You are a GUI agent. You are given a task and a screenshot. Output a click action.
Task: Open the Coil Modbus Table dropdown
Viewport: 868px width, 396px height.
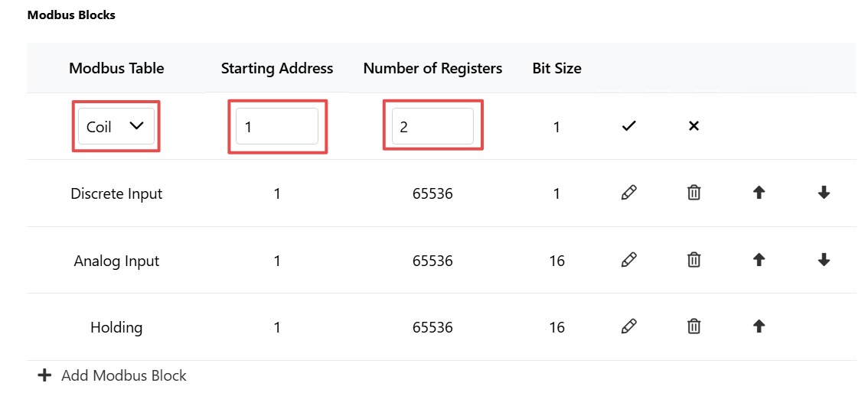pos(116,127)
